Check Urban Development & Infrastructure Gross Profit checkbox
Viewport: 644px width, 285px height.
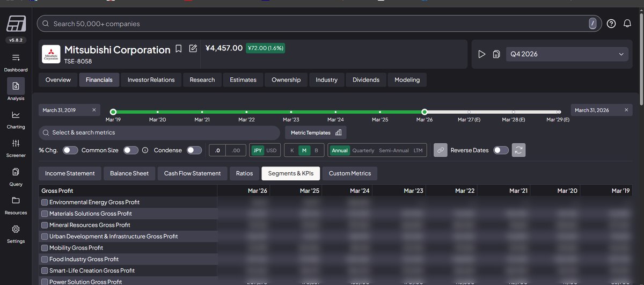point(45,236)
